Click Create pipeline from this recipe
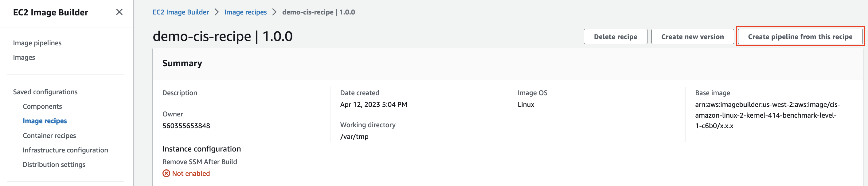The width and height of the screenshot is (868, 186). (x=800, y=36)
